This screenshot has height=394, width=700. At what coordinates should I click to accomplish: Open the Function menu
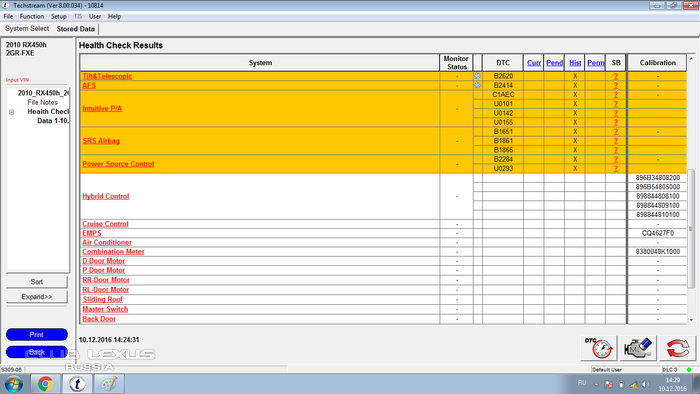click(x=32, y=17)
